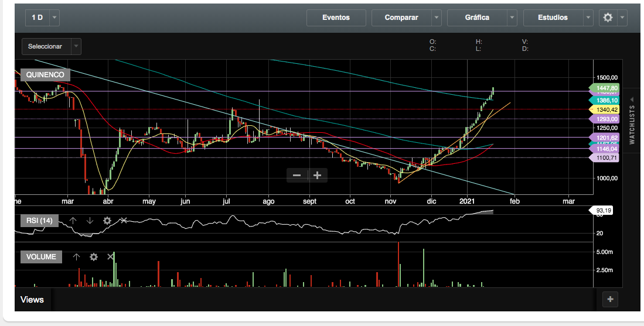The image size is (644, 326).
Task: Zoom in with the plus button
Action: tap(318, 175)
